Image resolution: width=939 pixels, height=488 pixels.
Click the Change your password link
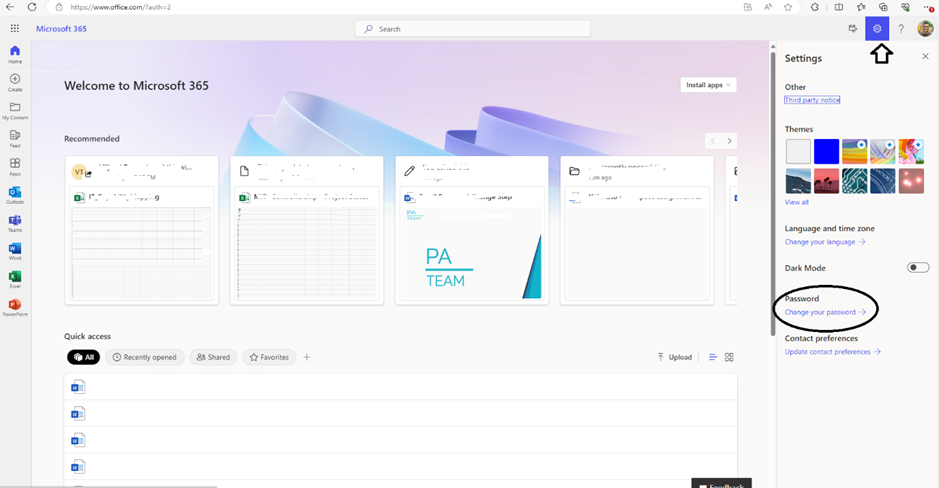pyautogui.click(x=825, y=312)
